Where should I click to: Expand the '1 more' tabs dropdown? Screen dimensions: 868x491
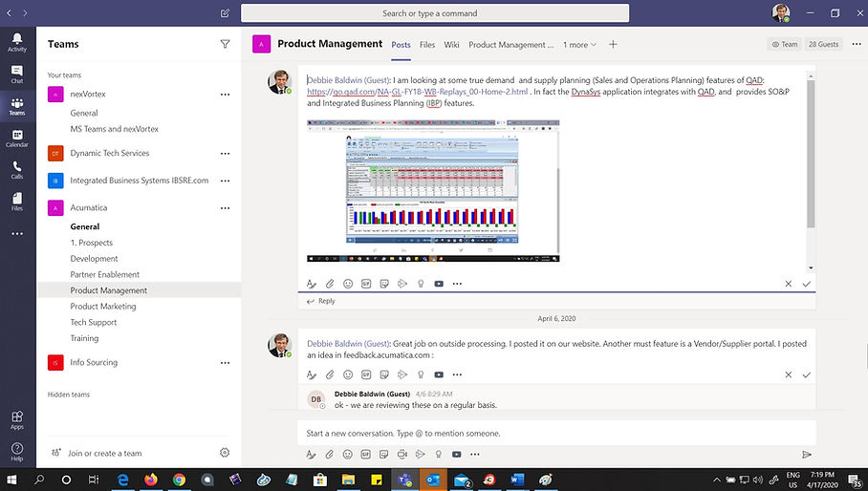click(579, 44)
